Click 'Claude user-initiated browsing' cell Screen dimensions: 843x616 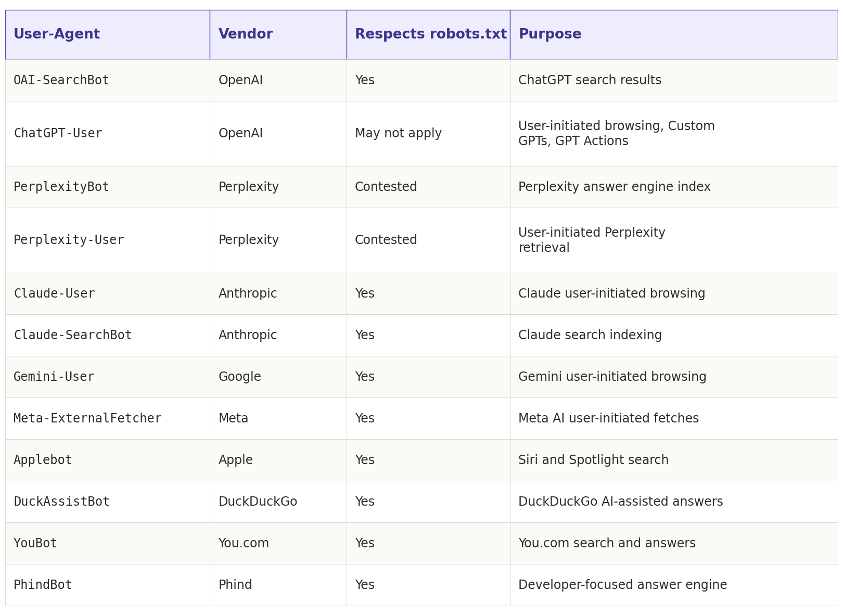point(674,293)
